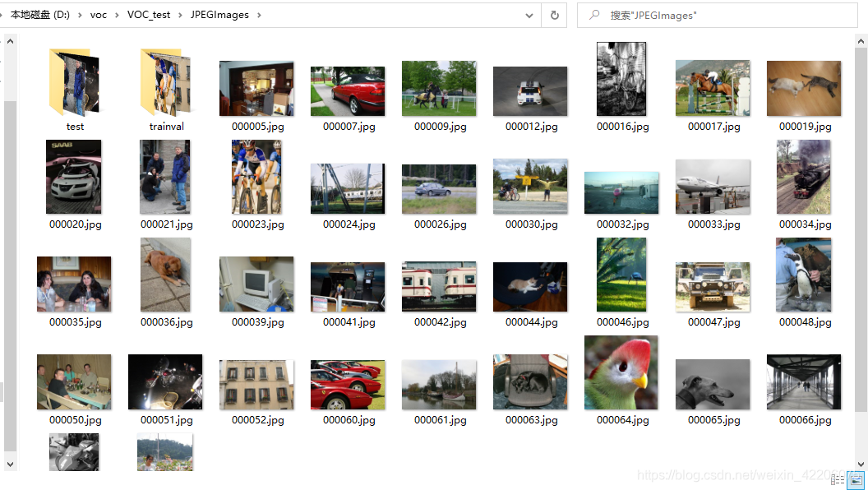The image size is (868, 490).
Task: Select partially visible motorcycle thumbnail in last row
Action: pos(74,452)
